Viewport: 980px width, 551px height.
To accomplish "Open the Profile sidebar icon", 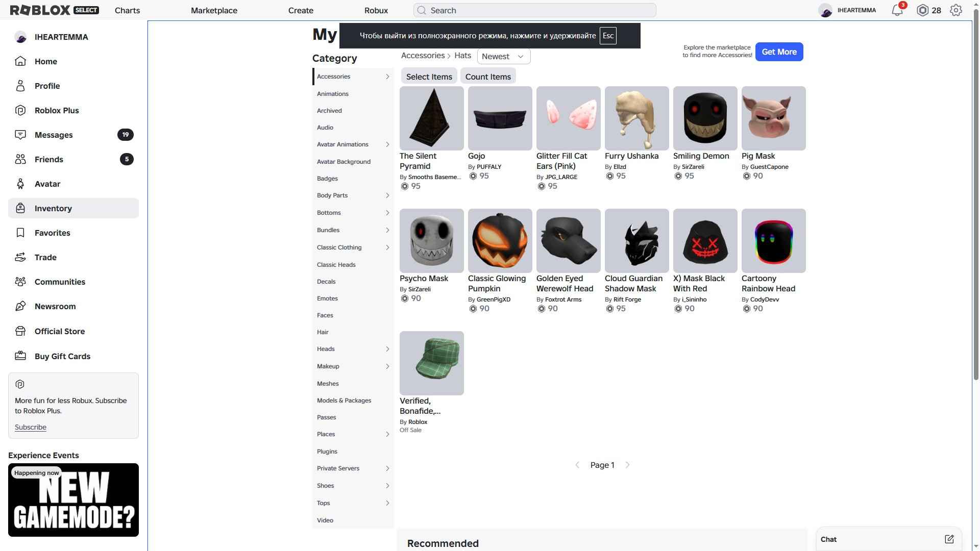I will [20, 86].
